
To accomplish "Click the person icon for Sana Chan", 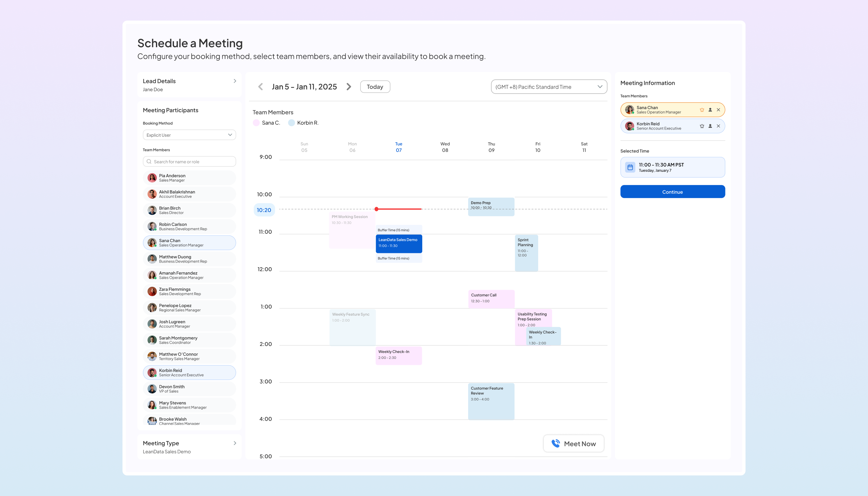I will coord(710,110).
